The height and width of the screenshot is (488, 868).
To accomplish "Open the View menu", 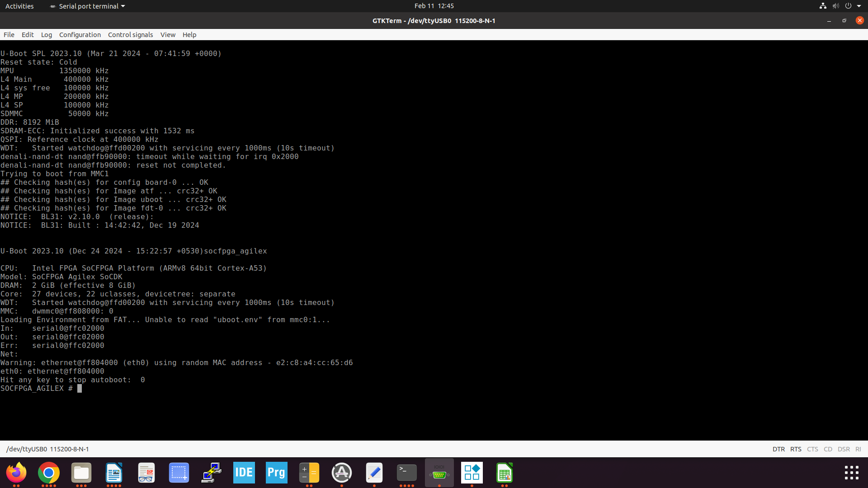I will click(168, 35).
